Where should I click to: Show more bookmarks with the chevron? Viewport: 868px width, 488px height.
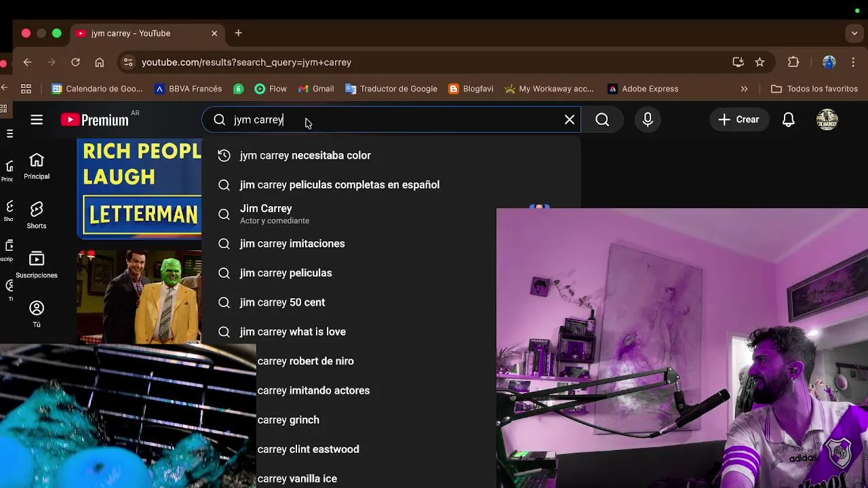[744, 89]
